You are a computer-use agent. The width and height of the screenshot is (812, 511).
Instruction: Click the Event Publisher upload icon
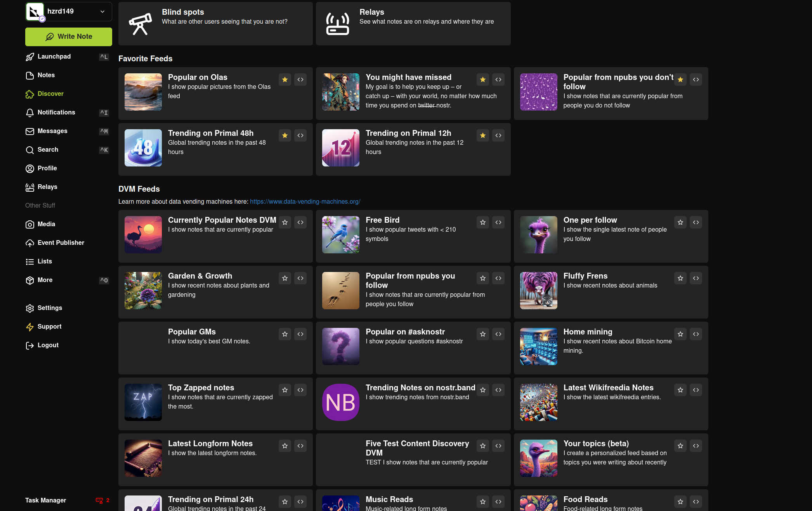30,243
